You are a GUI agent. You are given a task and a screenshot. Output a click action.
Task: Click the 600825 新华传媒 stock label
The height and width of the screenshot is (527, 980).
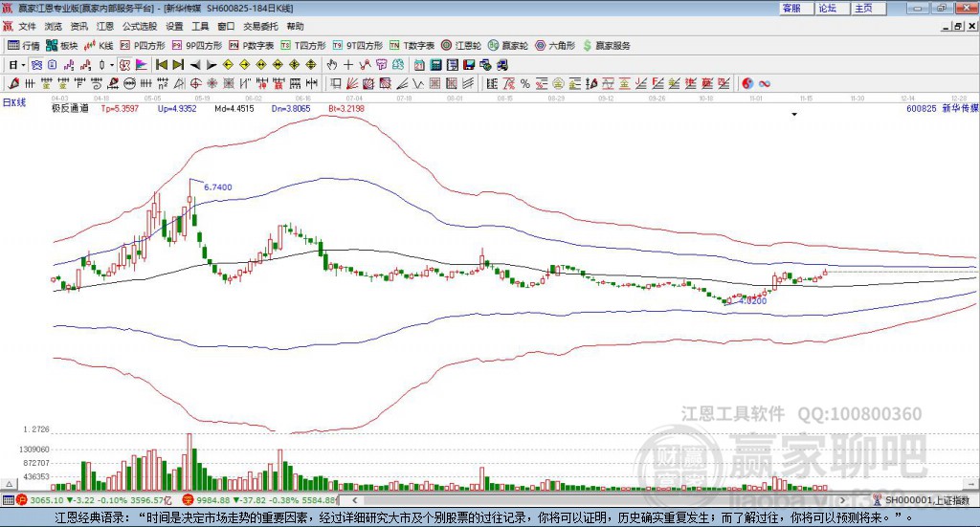pyautogui.click(x=942, y=109)
